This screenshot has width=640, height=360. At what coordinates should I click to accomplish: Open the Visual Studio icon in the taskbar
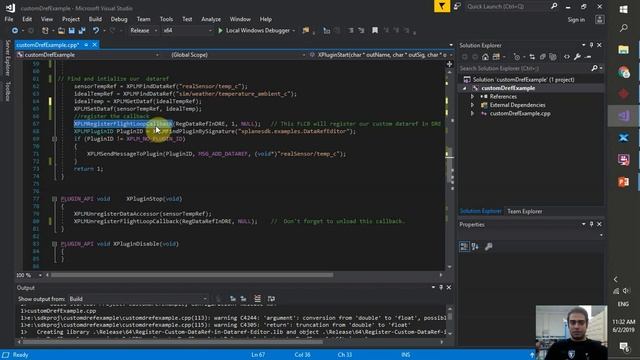(623, 116)
